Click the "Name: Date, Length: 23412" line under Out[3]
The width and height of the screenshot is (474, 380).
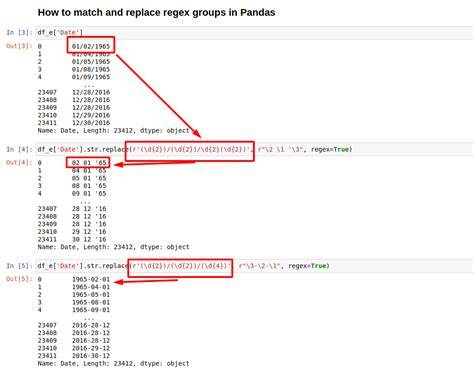click(113, 131)
